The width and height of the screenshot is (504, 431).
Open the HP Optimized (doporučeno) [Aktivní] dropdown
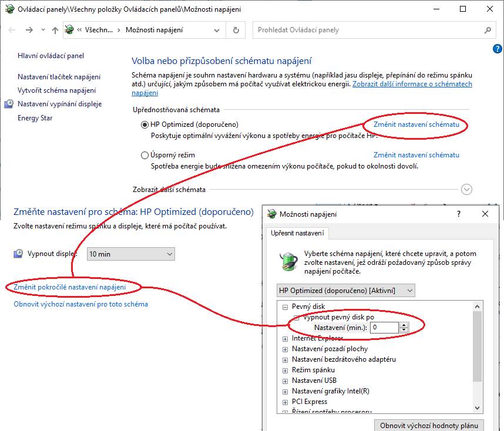[x=346, y=291]
